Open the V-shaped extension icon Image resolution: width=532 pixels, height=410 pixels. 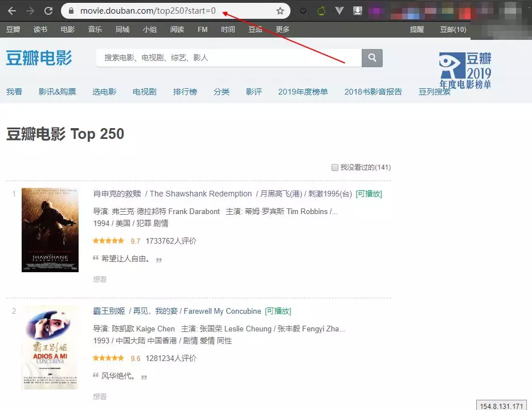click(339, 11)
